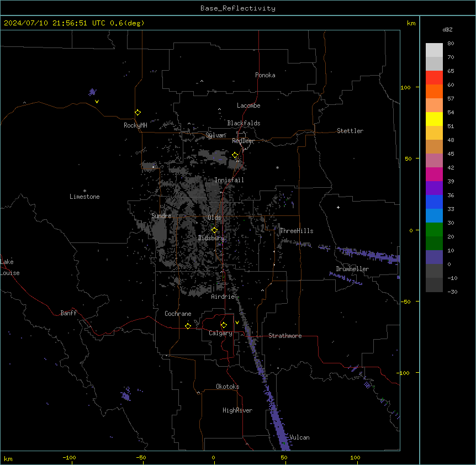This screenshot has width=476, height=465.
Task: Select the Ponoka city label
Action: pos(265,75)
